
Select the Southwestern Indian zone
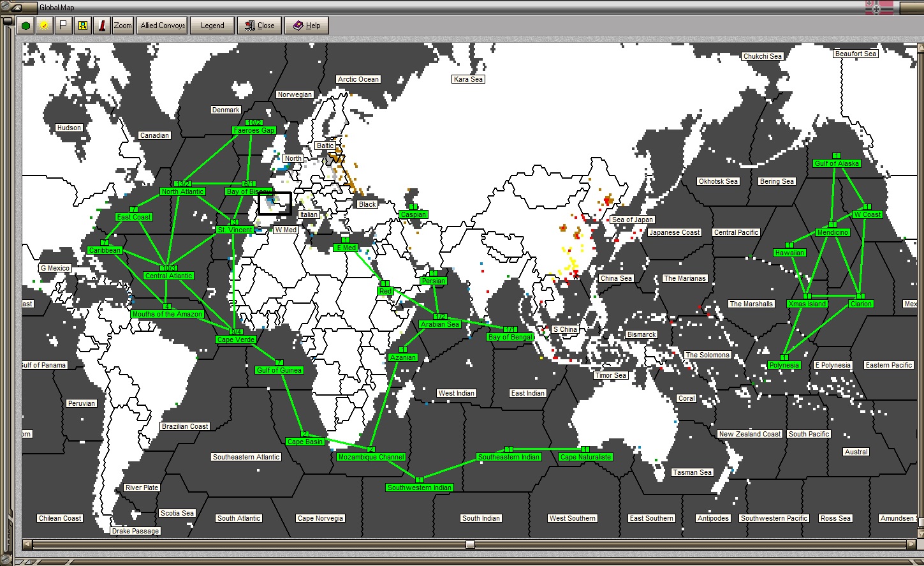(420, 488)
